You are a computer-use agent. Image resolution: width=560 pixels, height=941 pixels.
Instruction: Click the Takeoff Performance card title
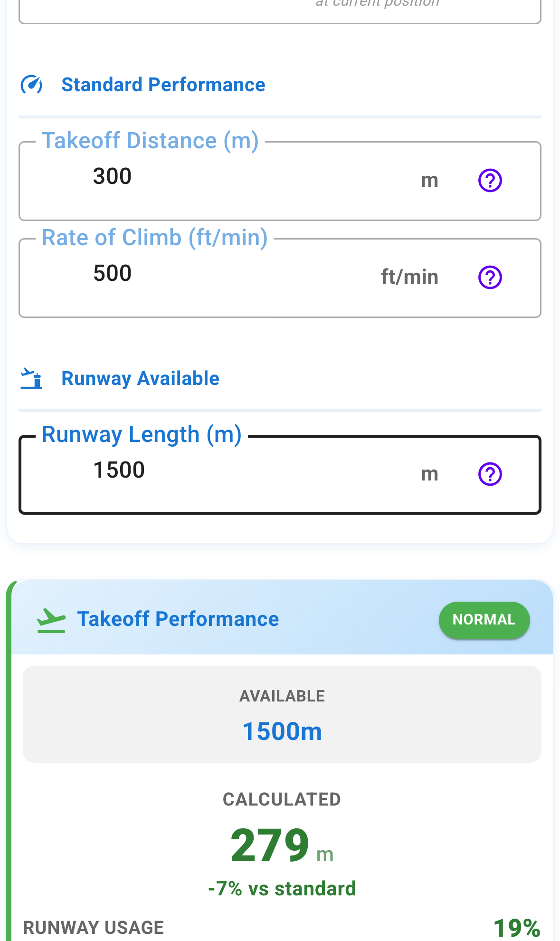coord(178,619)
